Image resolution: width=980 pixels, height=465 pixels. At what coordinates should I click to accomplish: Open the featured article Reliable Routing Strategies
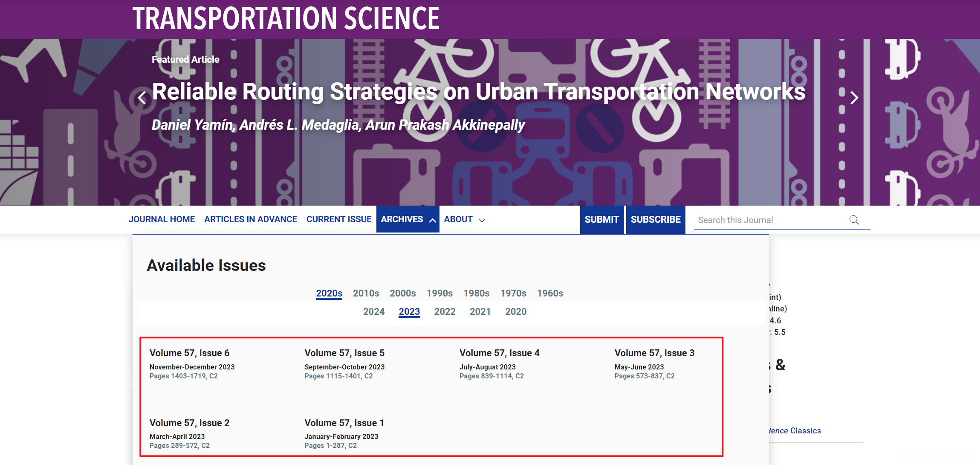[478, 91]
